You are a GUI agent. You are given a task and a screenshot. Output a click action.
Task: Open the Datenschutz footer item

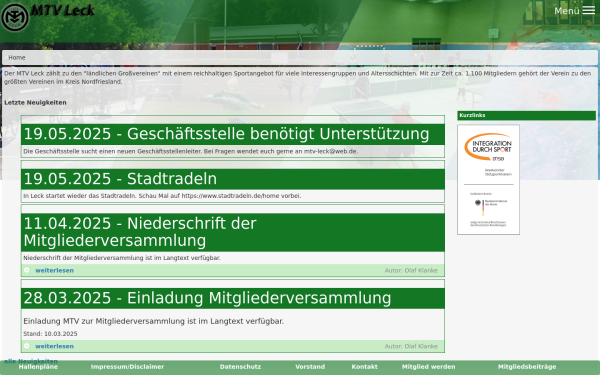point(240,367)
